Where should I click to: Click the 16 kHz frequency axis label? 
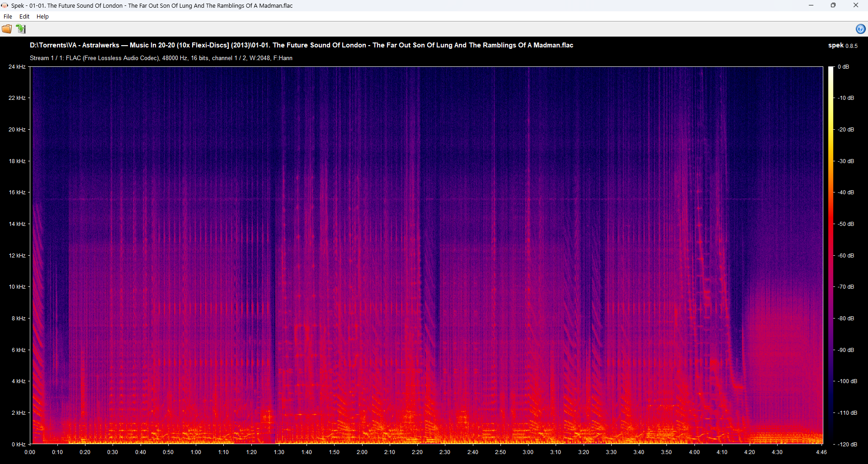point(17,192)
